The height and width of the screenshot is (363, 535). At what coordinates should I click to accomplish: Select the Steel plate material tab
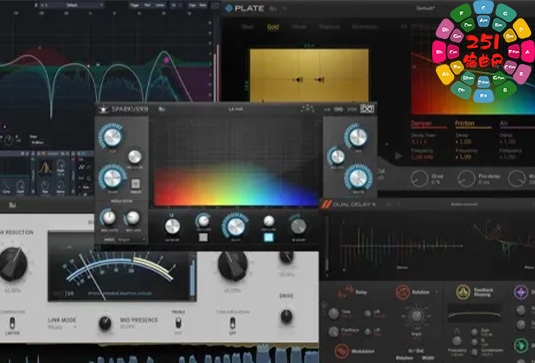tap(247, 27)
